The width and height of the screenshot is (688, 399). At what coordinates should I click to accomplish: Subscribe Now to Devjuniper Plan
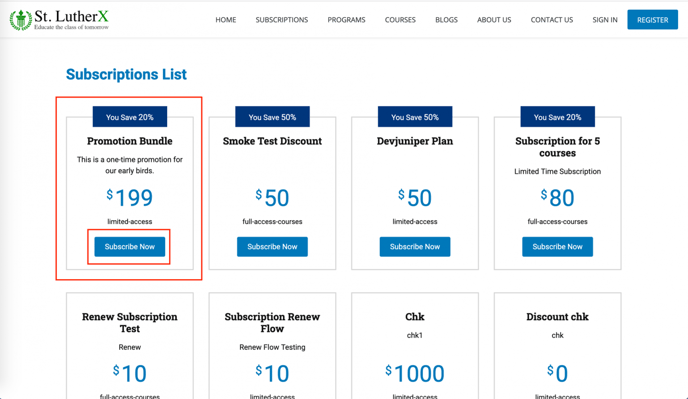(415, 247)
